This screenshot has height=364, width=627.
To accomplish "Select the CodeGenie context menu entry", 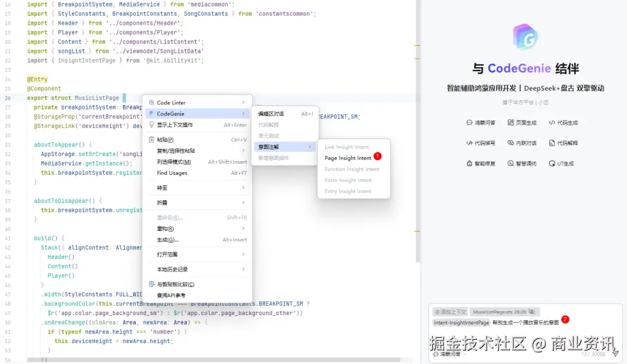I will [x=197, y=114].
